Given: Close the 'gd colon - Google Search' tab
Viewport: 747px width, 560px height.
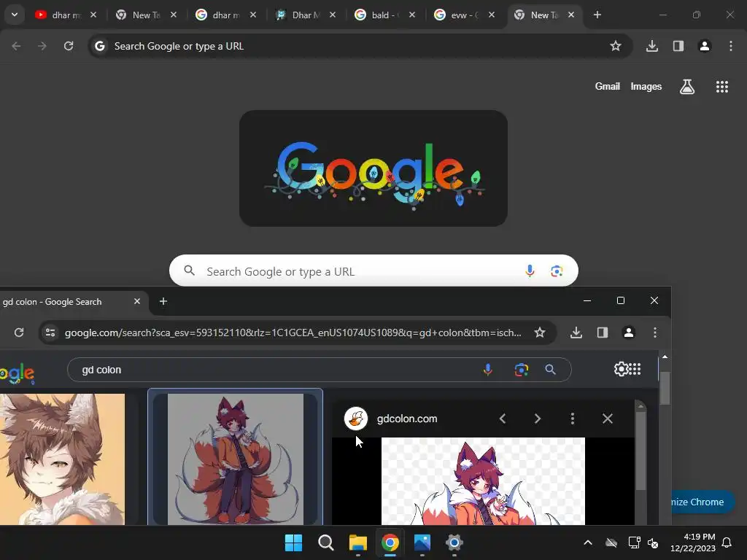Looking at the screenshot, I should [x=137, y=301].
